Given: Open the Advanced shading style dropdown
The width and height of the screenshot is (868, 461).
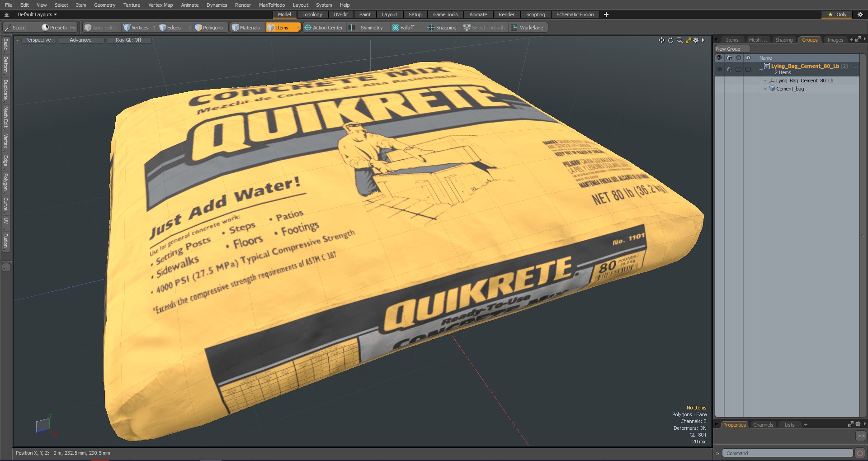Looking at the screenshot, I should tap(80, 40).
